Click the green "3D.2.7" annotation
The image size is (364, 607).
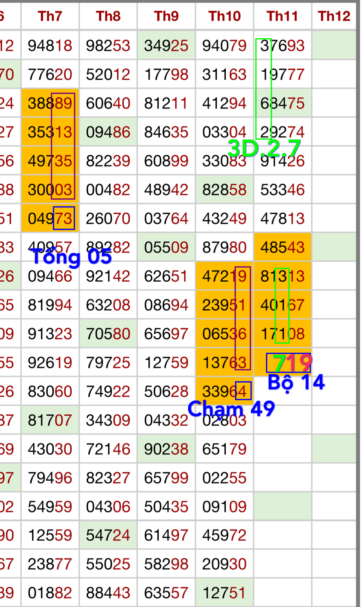[x=264, y=148]
